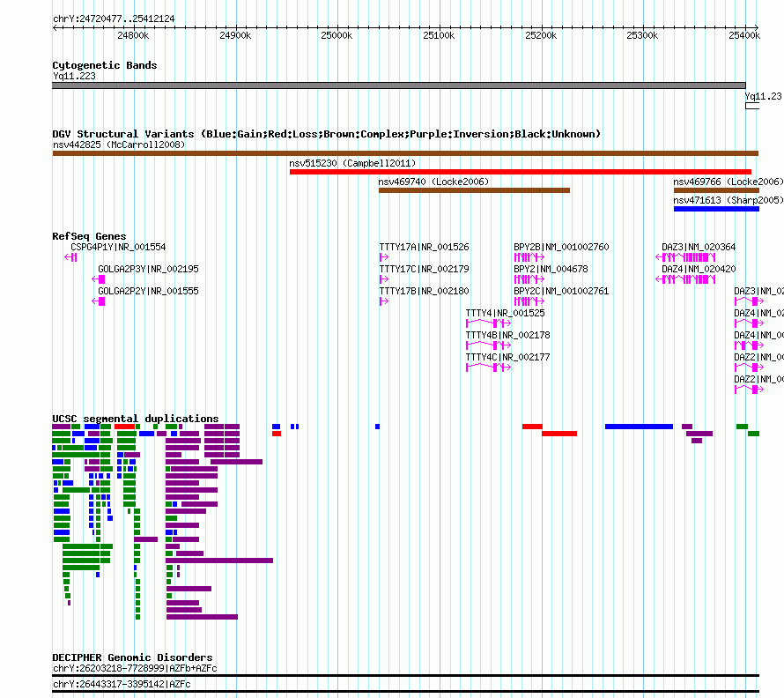Click the nsv442825 (McCarroll2008) label
The width and height of the screenshot is (784, 698).
119,145
